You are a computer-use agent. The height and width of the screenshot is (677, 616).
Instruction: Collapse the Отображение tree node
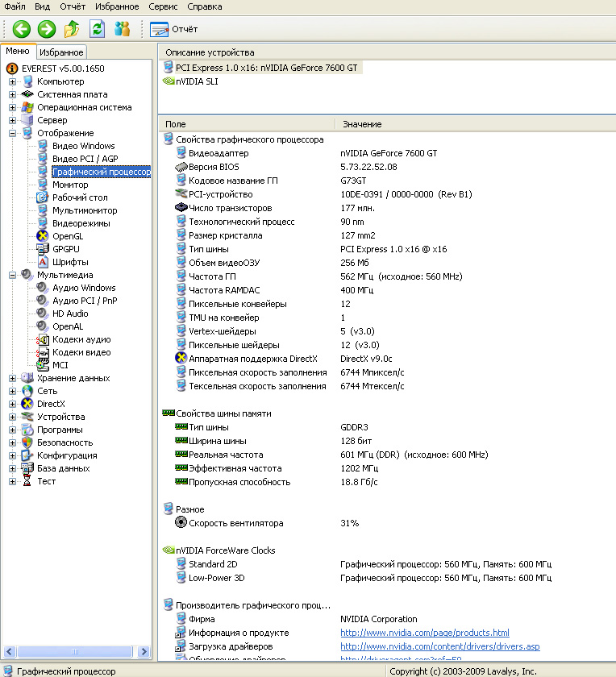[x=13, y=134]
